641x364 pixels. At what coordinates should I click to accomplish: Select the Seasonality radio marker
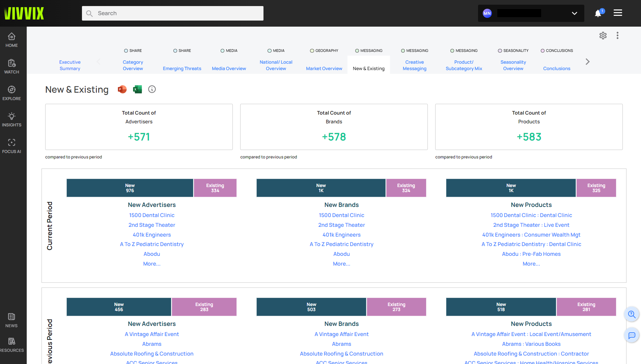[500, 51]
